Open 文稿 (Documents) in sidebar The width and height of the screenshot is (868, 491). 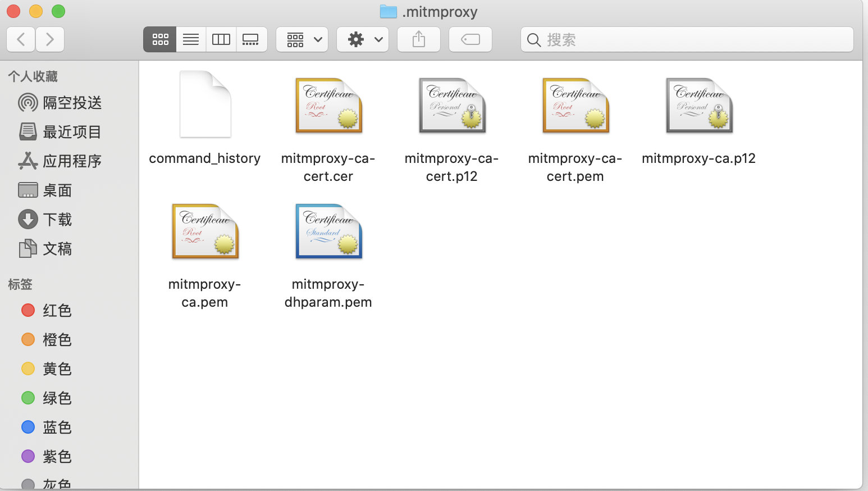coord(70,249)
